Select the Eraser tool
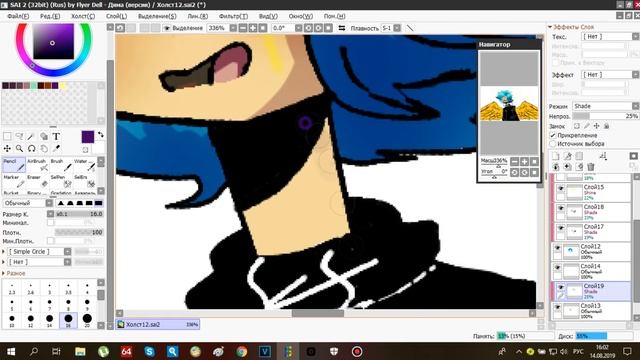This screenshot has height=360, width=640. [38, 181]
